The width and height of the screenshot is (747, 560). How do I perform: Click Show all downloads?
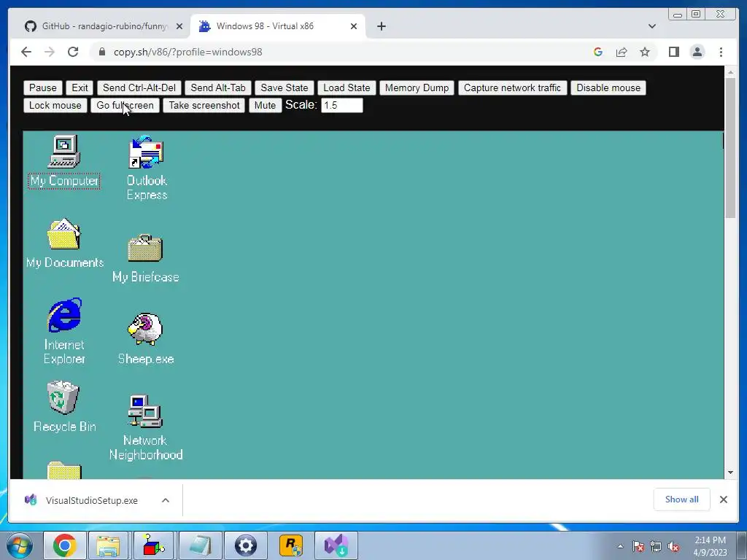(x=682, y=499)
